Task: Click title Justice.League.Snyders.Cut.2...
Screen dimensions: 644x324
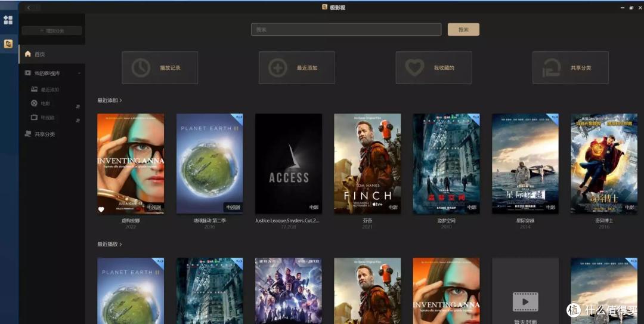Action: 287,221
